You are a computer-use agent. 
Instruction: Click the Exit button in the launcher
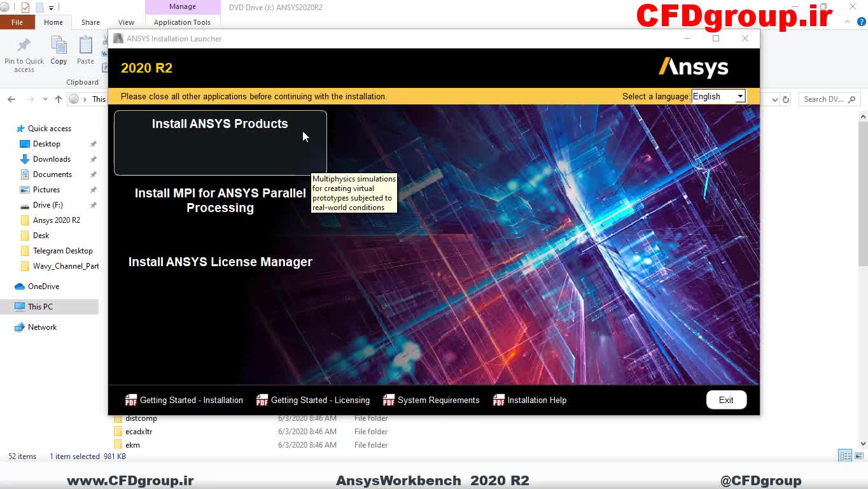click(726, 400)
